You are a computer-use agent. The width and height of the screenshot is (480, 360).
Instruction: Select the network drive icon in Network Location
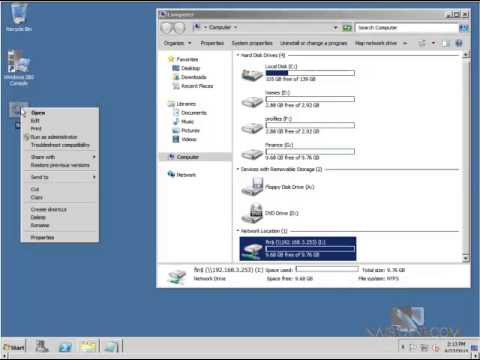[252, 250]
